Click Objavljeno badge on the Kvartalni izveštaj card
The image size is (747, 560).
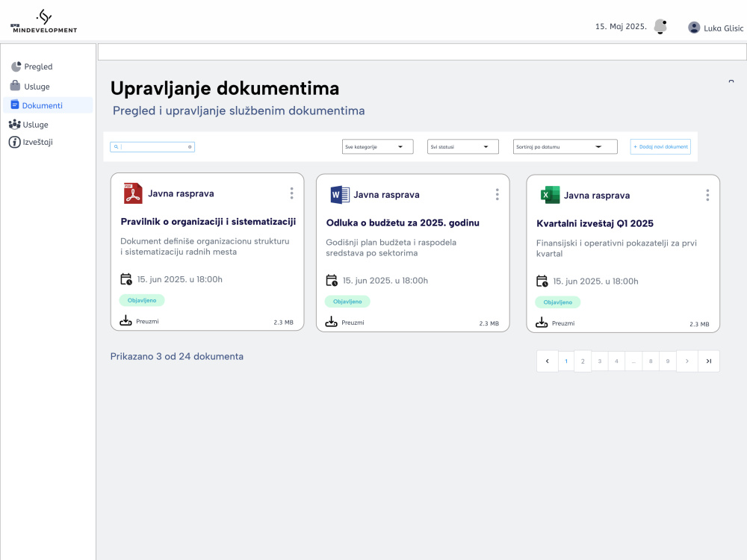(x=558, y=302)
